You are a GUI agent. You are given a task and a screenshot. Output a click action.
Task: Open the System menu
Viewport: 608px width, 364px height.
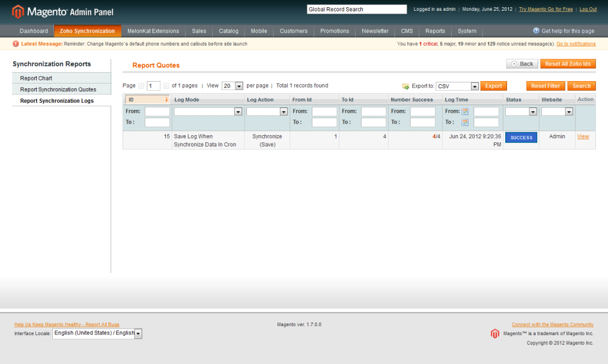[467, 31]
